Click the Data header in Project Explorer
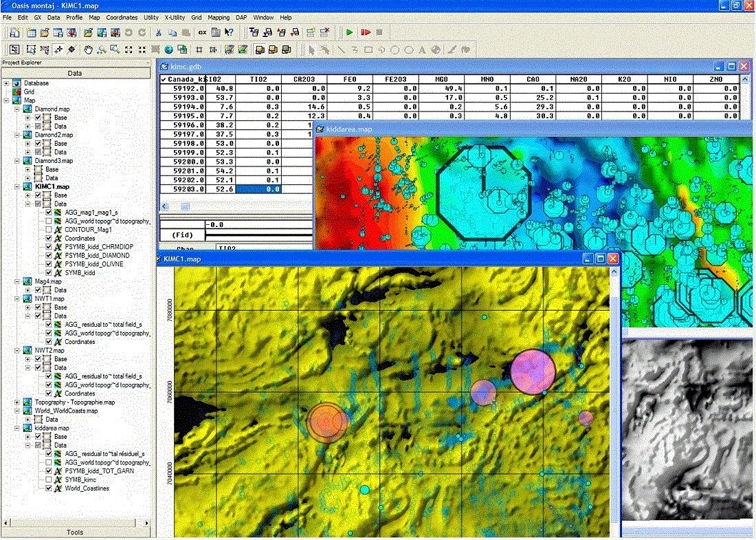Viewport: 756px width, 540px height. 75,73
